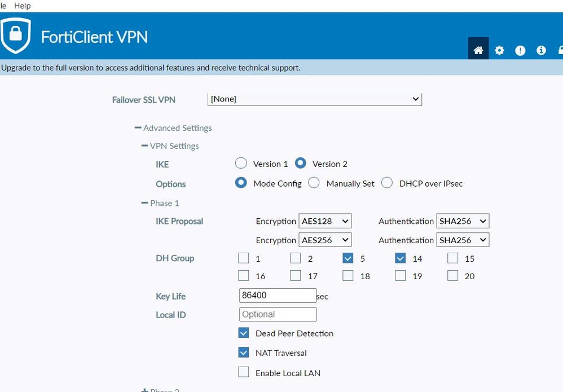Viewport: 563px width, 392px height.
Task: Open the Help menu
Action: click(x=22, y=6)
